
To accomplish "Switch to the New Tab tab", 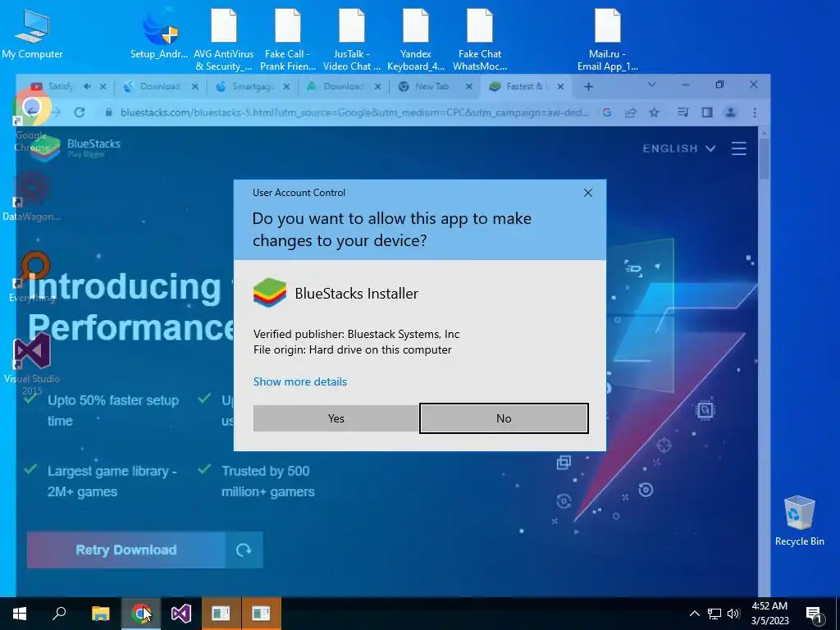I will click(x=431, y=86).
